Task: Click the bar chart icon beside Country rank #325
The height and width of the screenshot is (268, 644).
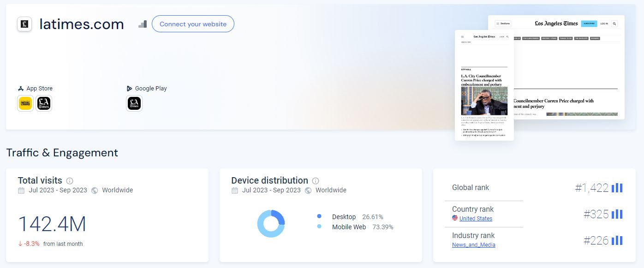Action: 617,214
